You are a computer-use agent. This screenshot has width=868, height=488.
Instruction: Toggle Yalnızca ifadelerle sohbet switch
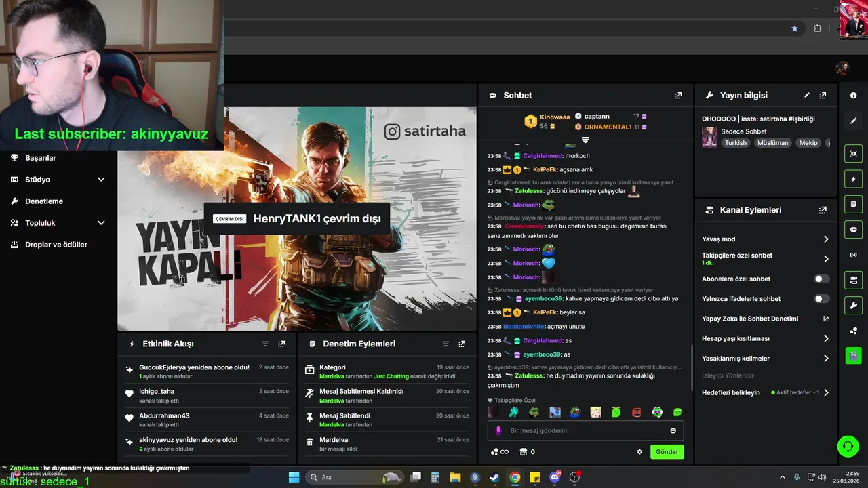pos(821,298)
